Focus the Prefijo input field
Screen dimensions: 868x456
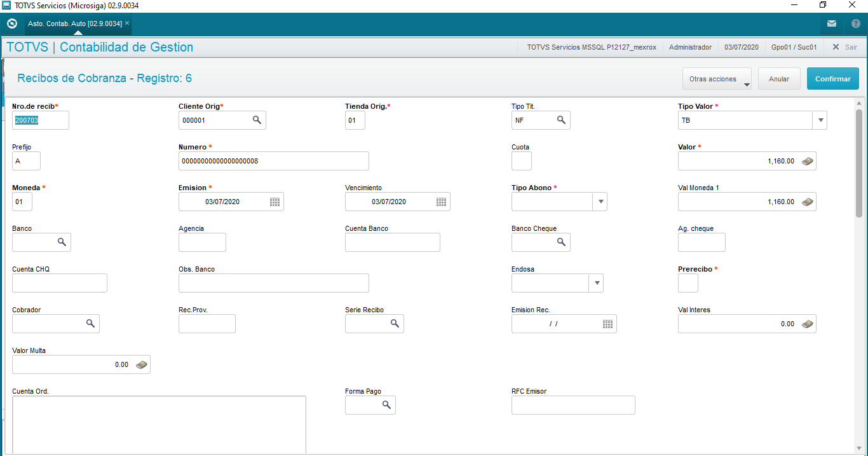(26, 161)
